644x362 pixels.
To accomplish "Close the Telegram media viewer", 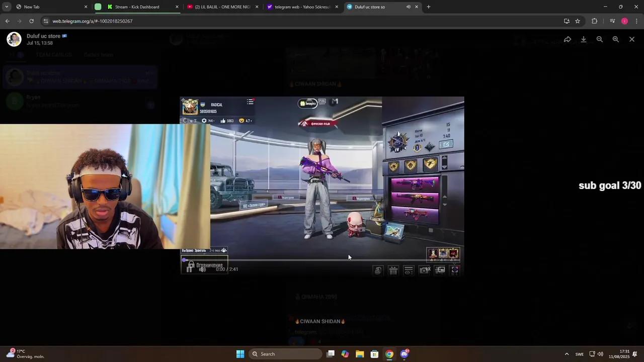I will (632, 39).
